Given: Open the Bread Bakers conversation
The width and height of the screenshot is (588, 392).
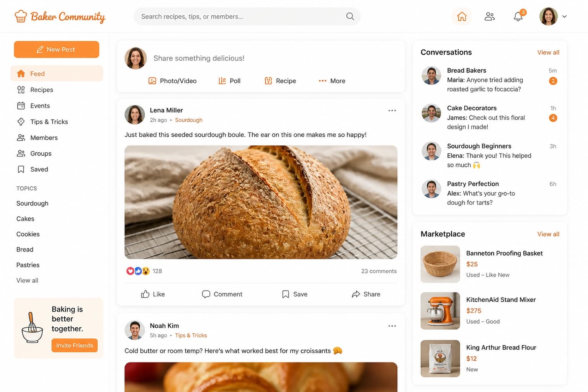Looking at the screenshot, I should (490, 80).
